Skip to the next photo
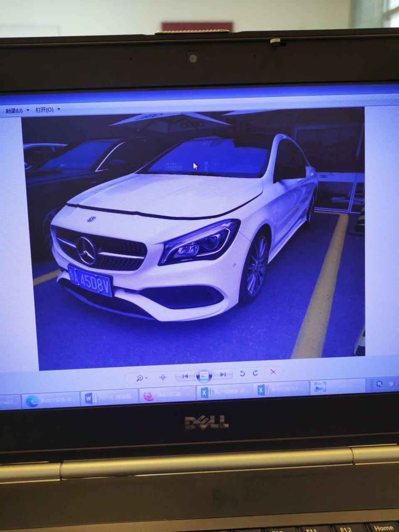Image resolution: width=399 pixels, height=532 pixels. coord(223,374)
